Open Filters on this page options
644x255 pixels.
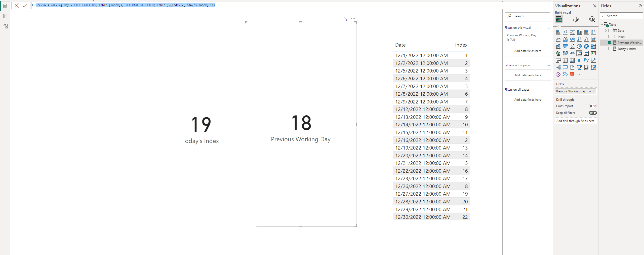548,65
